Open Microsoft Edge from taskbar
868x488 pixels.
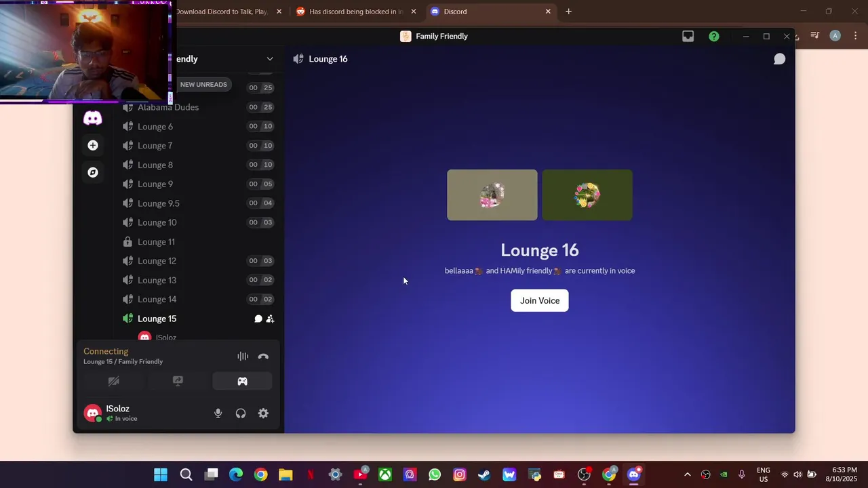click(x=236, y=474)
